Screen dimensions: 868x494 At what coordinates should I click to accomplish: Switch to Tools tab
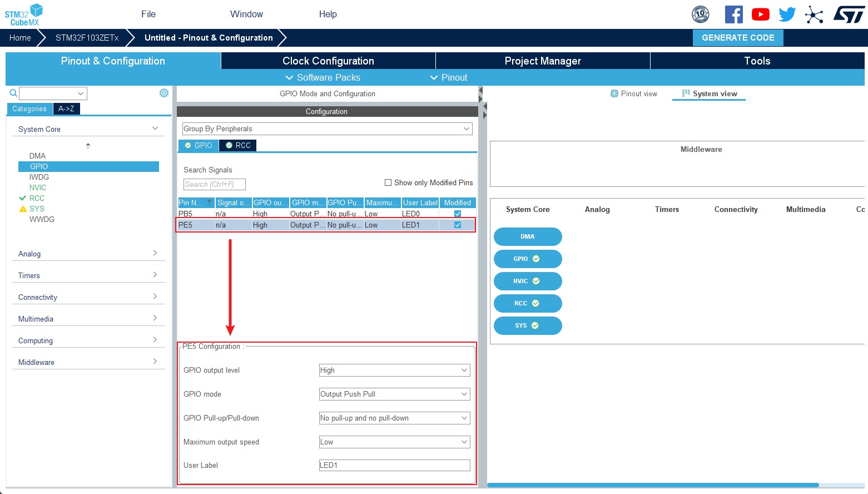[757, 61]
